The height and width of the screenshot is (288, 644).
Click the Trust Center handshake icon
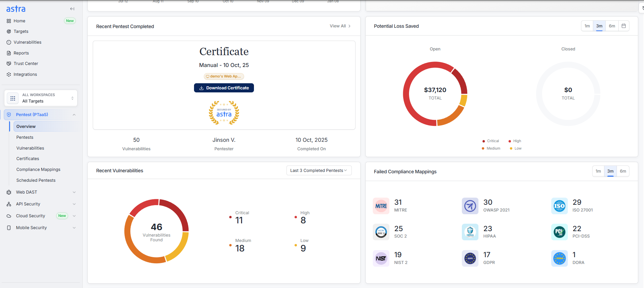[9, 64]
